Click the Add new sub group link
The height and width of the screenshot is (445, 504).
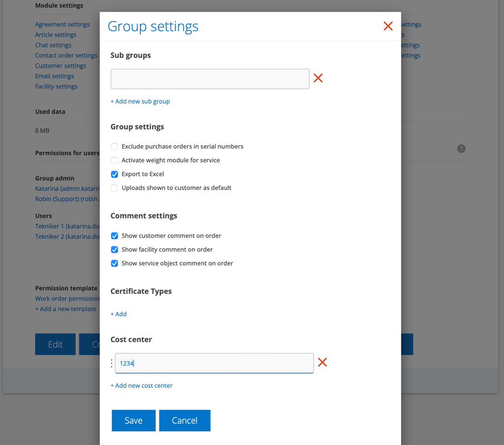140,101
